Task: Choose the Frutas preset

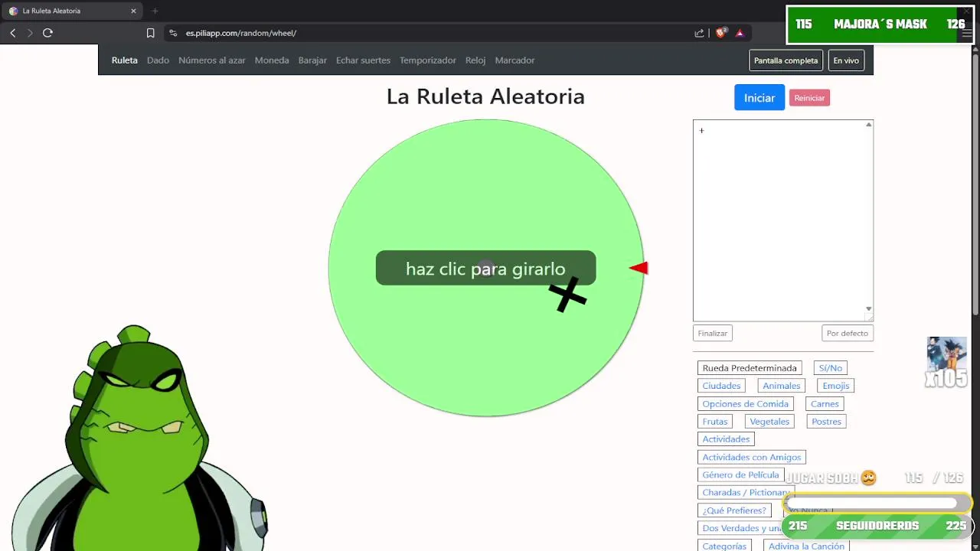Action: (x=715, y=422)
